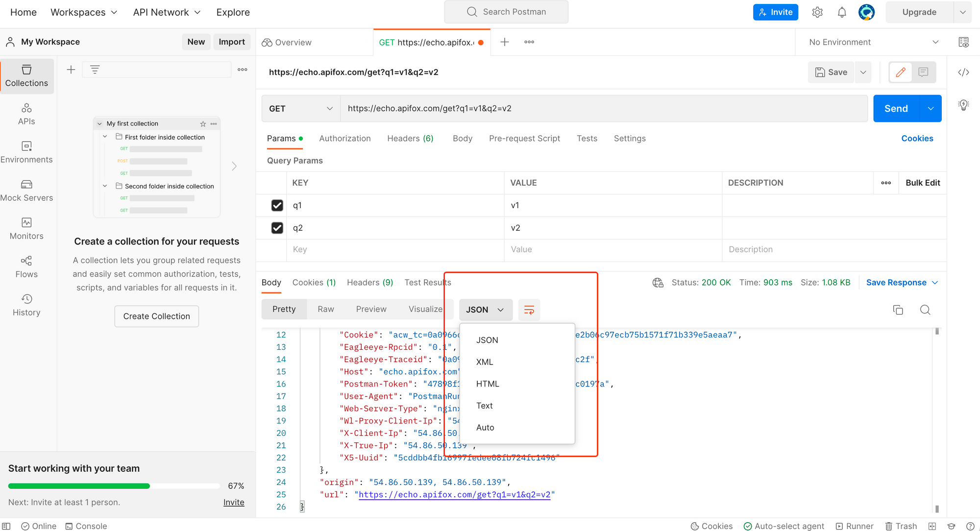
Task: Select XML from the format dropdown
Action: click(484, 362)
